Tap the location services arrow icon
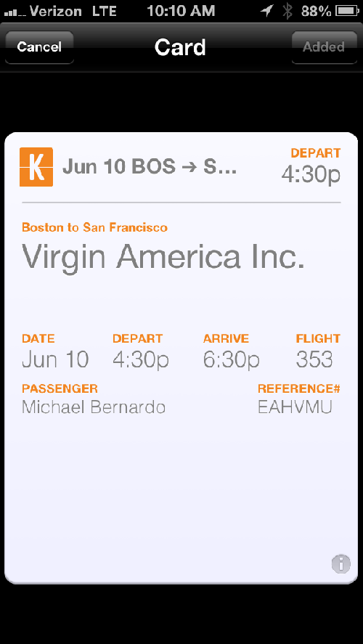Viewport: 363px width, 644px height. click(267, 11)
